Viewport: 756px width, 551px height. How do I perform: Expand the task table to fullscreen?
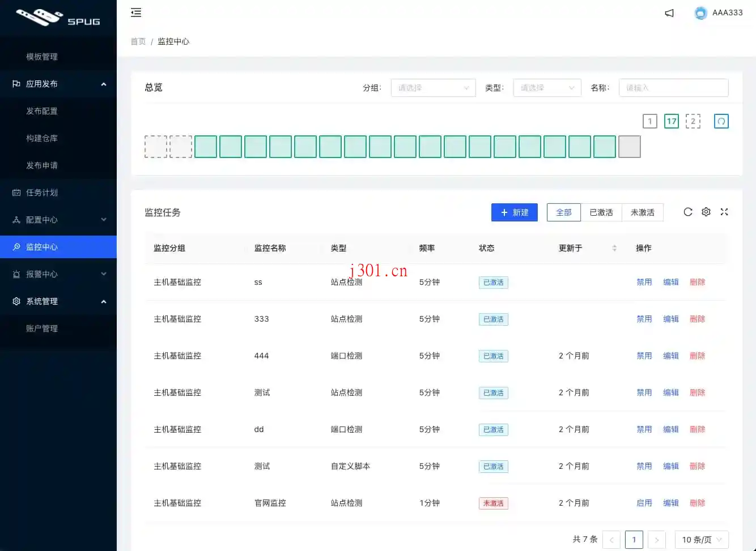[724, 212]
